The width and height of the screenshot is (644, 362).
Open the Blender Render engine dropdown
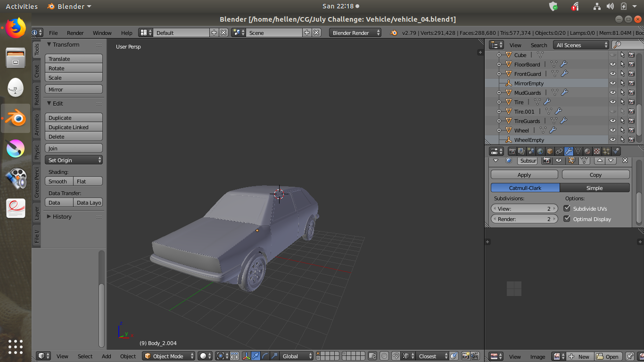point(355,33)
